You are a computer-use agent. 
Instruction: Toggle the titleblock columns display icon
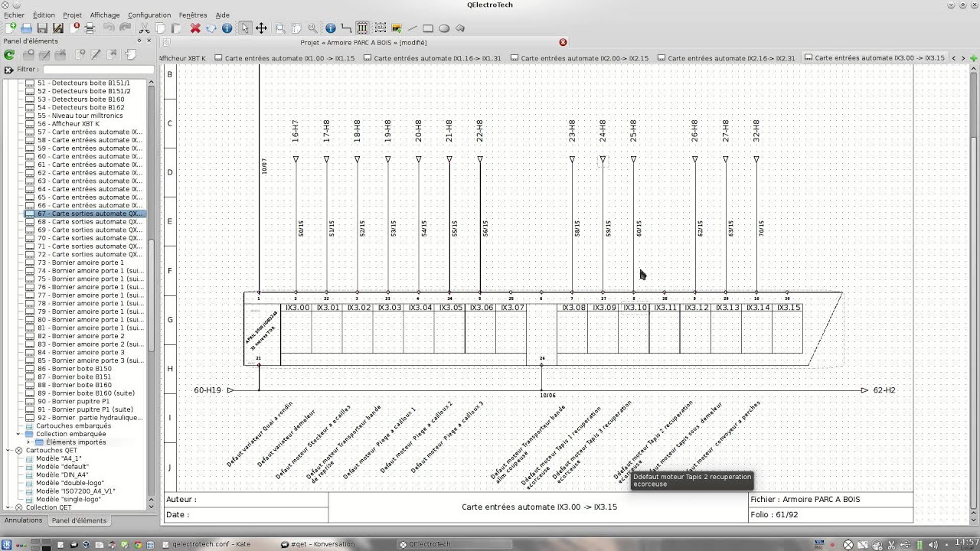362,28
